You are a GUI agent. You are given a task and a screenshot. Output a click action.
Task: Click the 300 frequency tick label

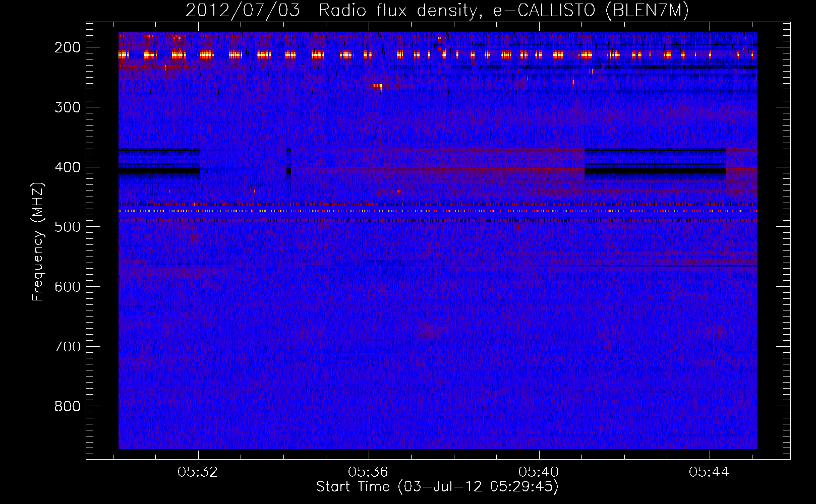68,107
